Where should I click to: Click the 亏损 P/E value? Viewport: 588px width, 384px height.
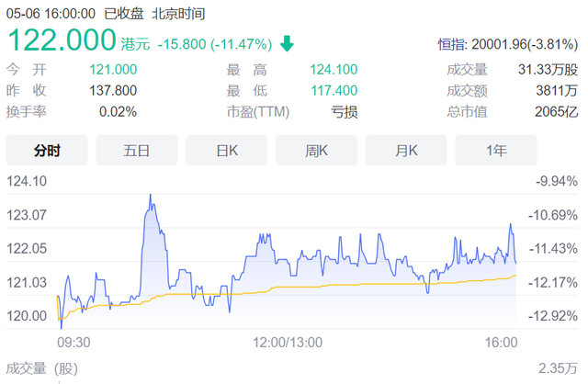coord(344,112)
